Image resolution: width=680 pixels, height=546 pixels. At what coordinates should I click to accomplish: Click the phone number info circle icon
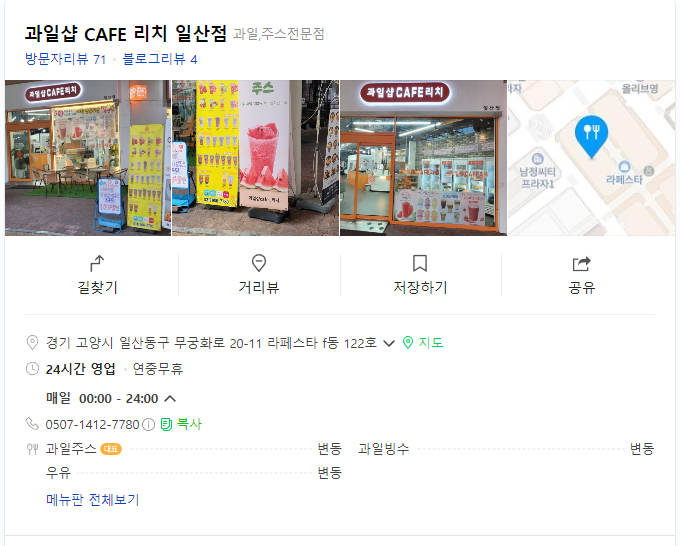pos(148,424)
